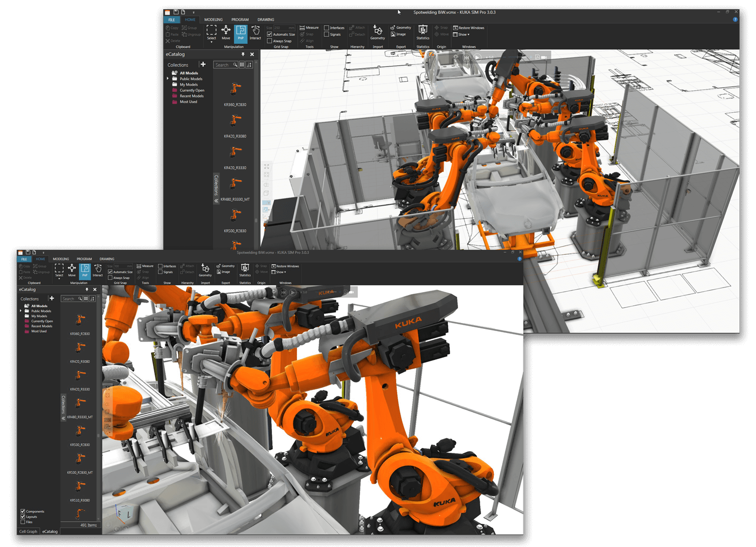Open the Select tool dropdown arrow in the front window
The width and height of the screenshot is (756, 547).
coord(59,279)
